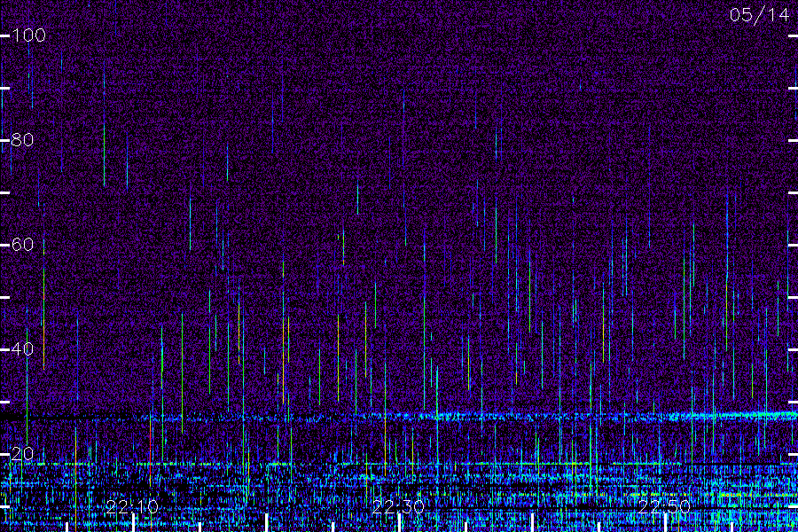Click the 22:10 time axis label
Image resolution: width=798 pixels, height=532 pixels.
click(x=132, y=507)
